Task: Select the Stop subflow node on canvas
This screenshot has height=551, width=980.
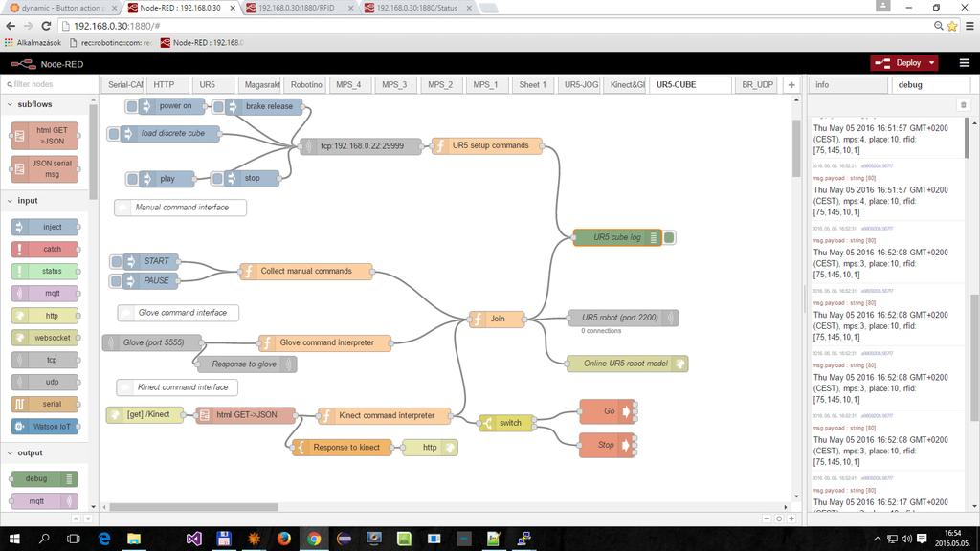Action: 606,445
